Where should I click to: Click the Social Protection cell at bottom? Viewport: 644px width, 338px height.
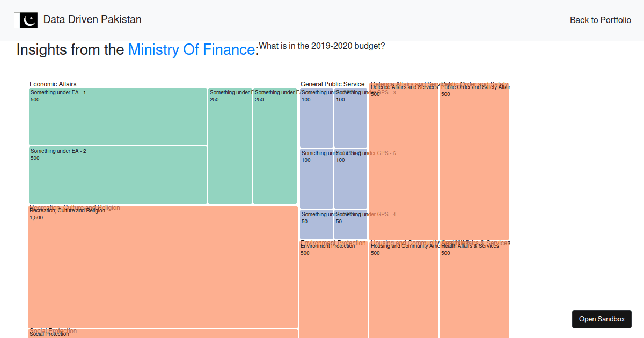(x=161, y=334)
